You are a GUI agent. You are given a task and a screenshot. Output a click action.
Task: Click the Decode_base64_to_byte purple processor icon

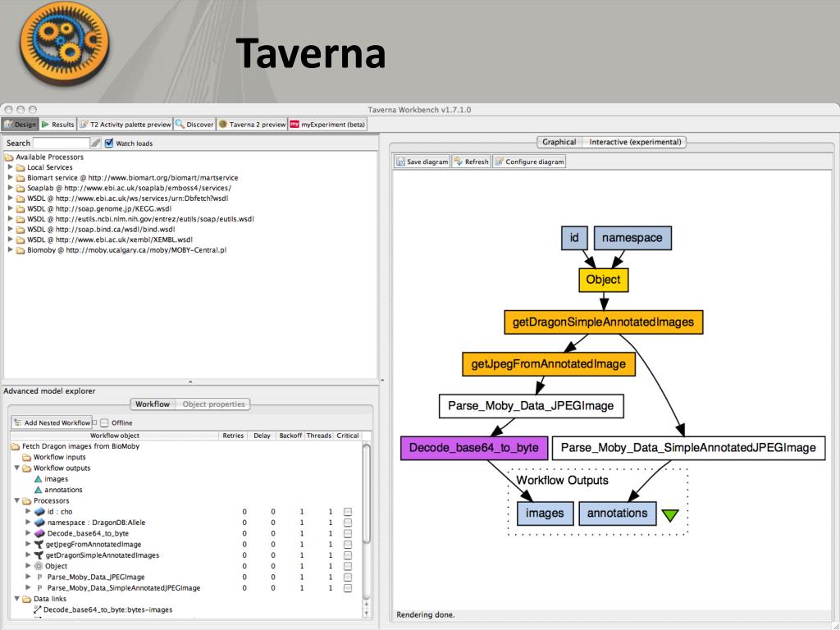39,533
